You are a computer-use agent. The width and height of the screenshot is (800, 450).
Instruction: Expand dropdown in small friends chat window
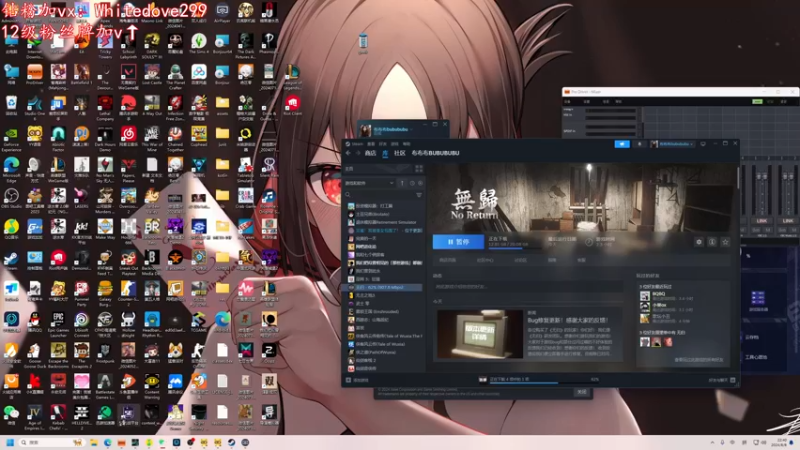point(411,130)
